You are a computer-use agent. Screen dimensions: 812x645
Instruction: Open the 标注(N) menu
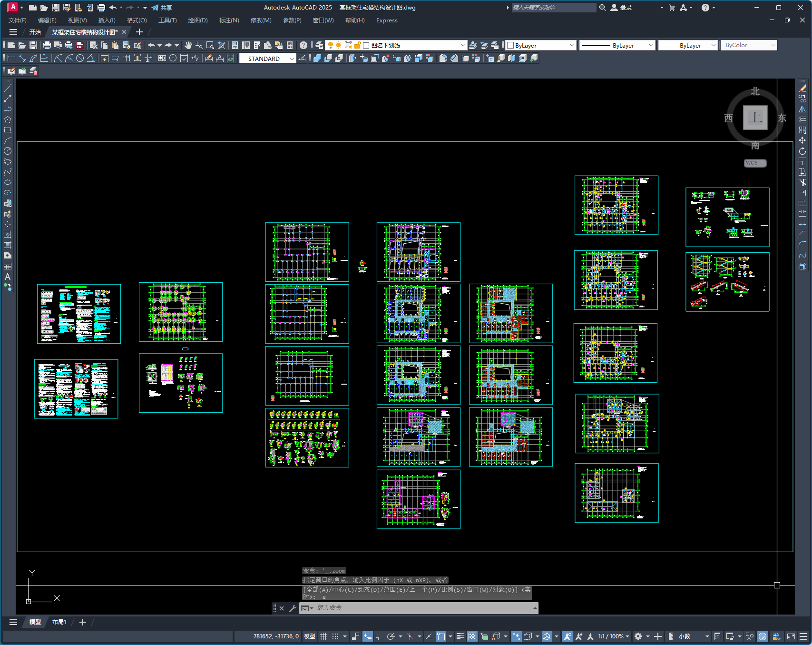point(229,20)
